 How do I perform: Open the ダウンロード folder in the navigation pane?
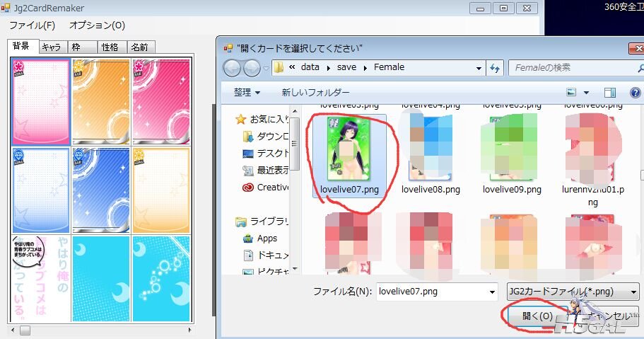click(x=266, y=137)
